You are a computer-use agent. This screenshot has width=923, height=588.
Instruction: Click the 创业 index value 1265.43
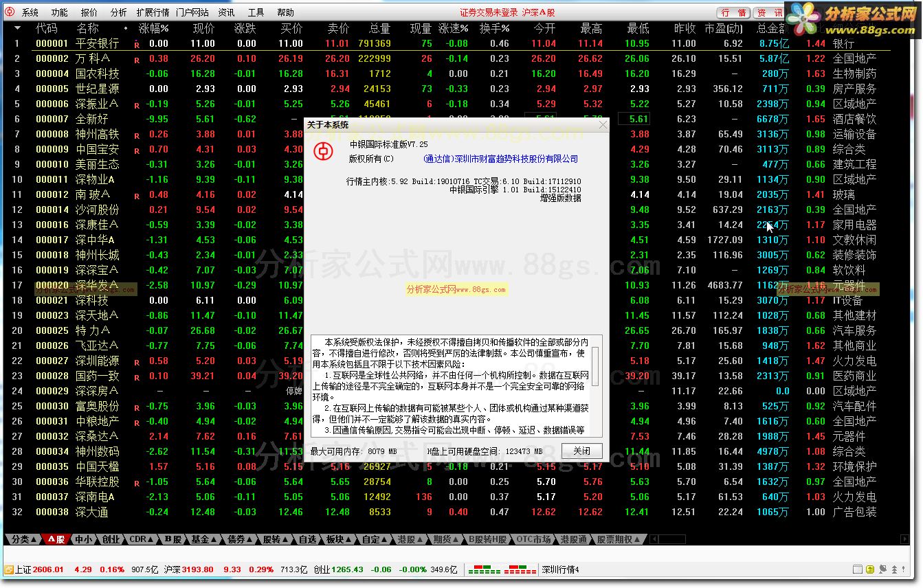click(346, 569)
